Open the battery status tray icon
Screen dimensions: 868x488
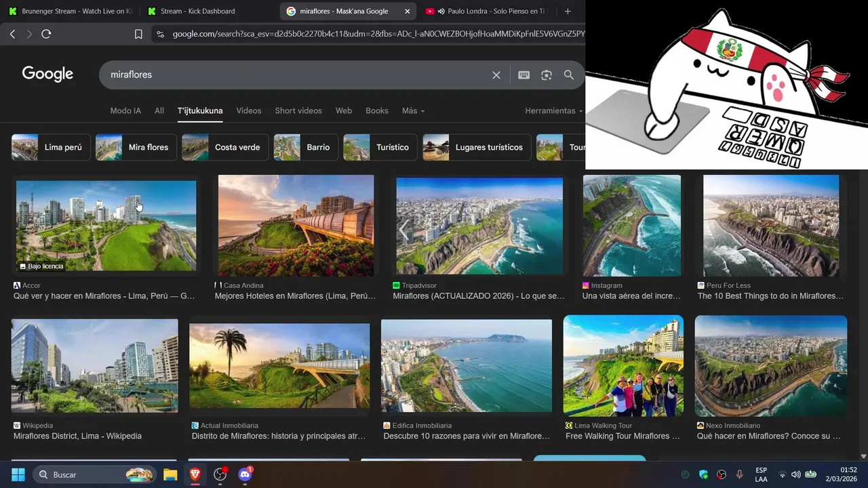(x=810, y=474)
